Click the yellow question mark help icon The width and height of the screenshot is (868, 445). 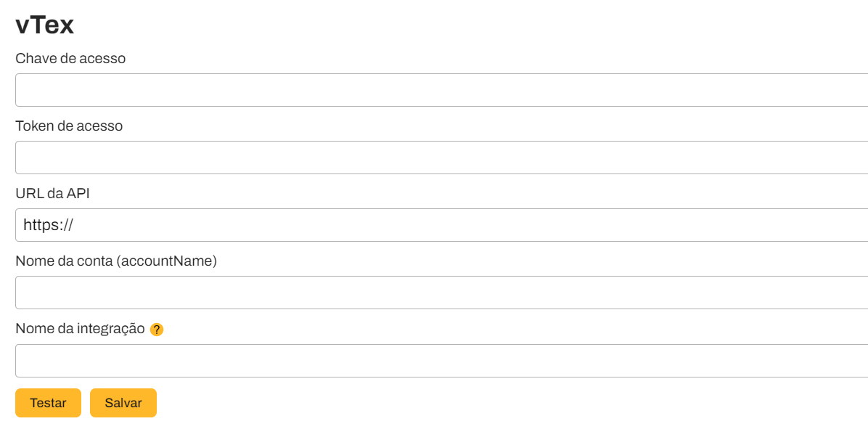point(157,330)
